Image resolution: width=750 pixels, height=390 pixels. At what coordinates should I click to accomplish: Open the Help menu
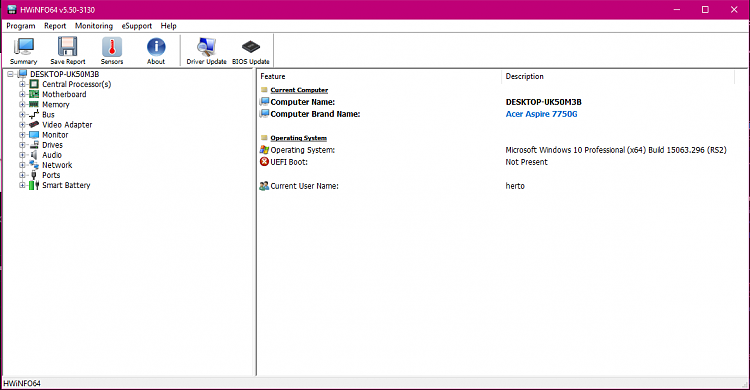coord(168,26)
